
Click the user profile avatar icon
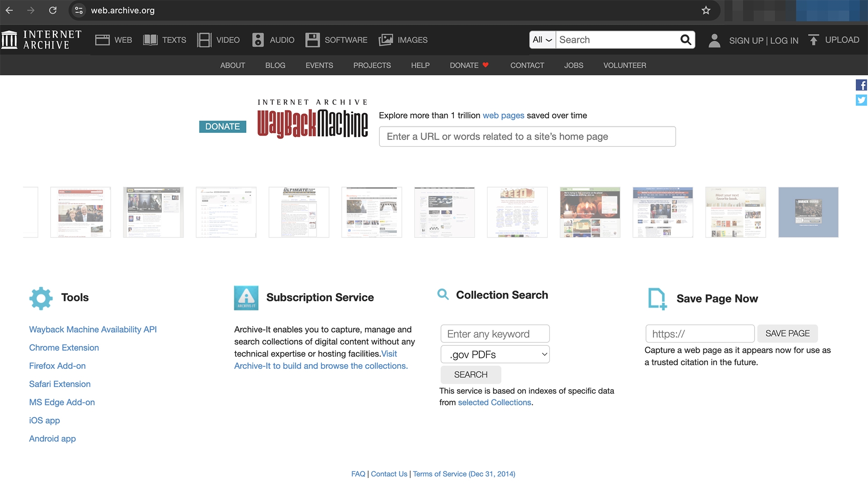pyautogui.click(x=714, y=40)
